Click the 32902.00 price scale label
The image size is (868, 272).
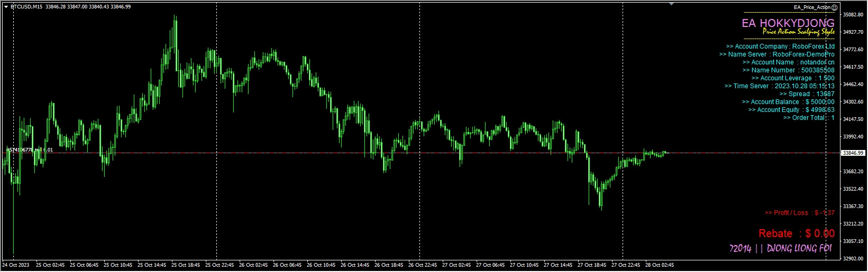point(854,259)
